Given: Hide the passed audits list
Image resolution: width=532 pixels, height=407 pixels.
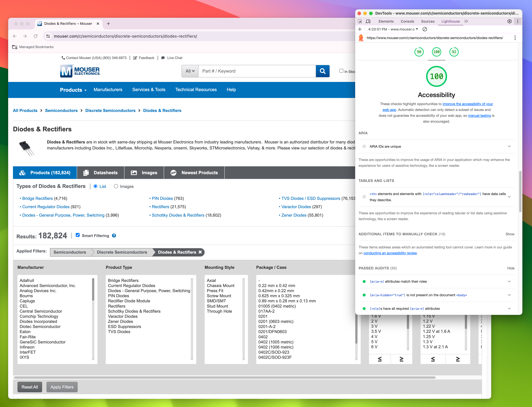Looking at the screenshot, I should click(x=511, y=268).
